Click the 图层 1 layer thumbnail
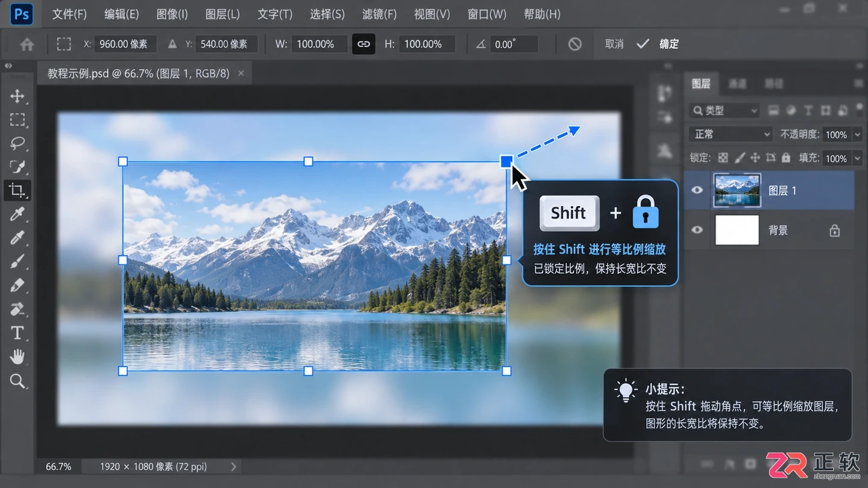This screenshot has width=868, height=488. 737,190
